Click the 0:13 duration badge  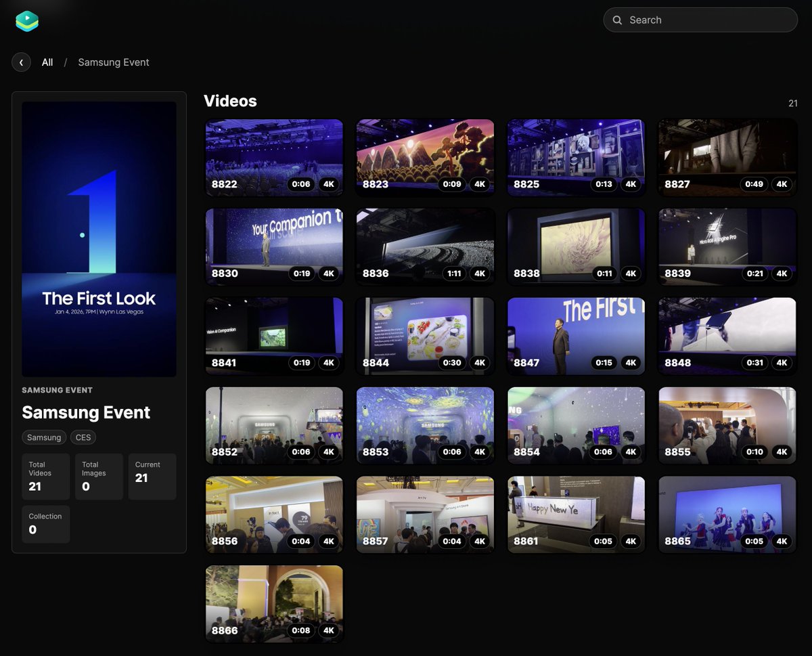[604, 184]
